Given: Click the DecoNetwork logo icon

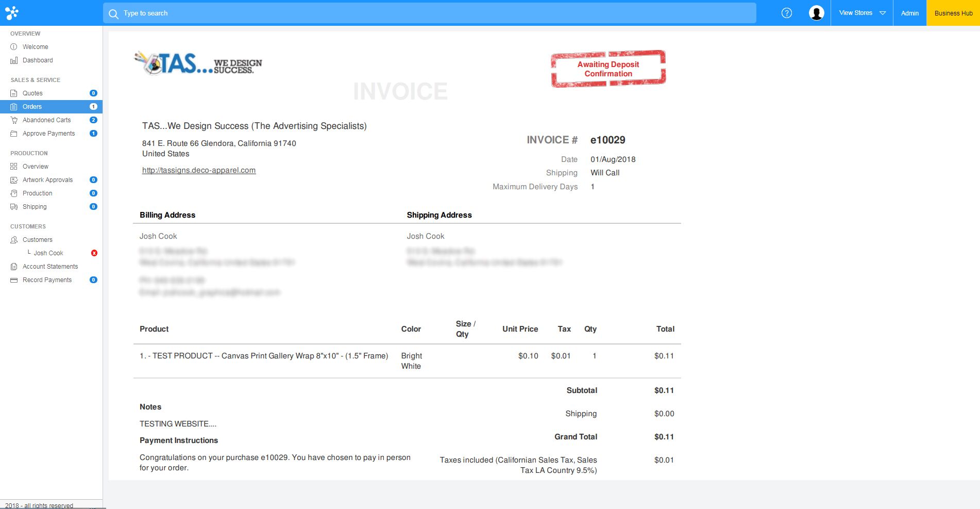Looking at the screenshot, I should coord(11,13).
